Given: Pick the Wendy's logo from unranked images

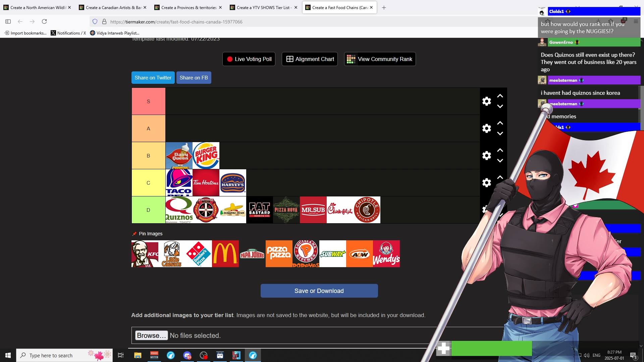Looking at the screenshot, I should click(386, 254).
